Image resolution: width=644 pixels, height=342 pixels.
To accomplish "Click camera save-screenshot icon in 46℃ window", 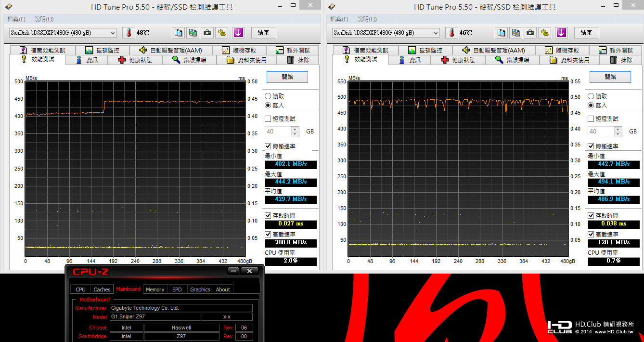I will (x=530, y=33).
